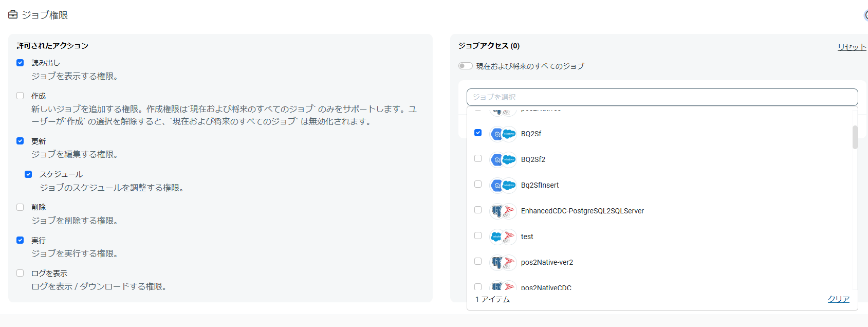Enable the 削除 permission checkbox
The height and width of the screenshot is (327, 868).
(20, 207)
